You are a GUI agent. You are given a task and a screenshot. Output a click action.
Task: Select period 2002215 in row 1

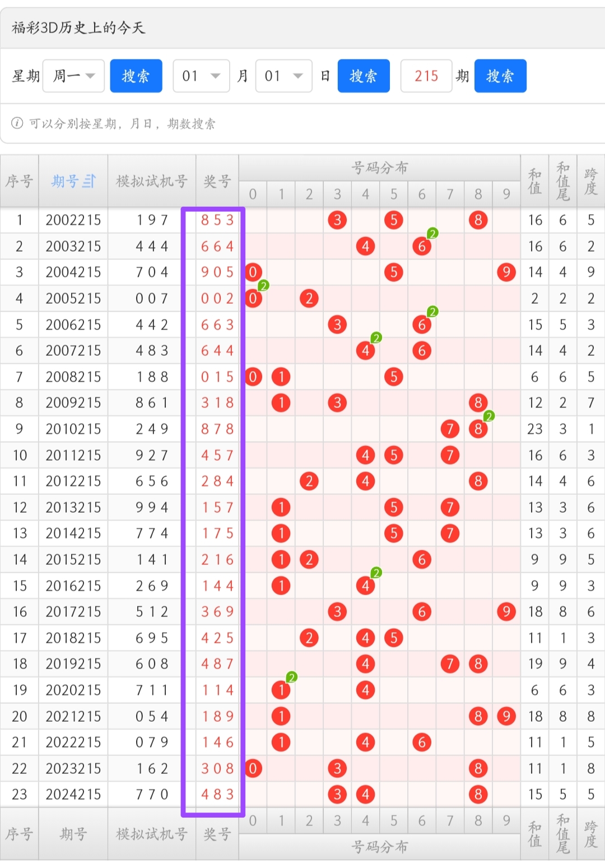click(x=73, y=220)
